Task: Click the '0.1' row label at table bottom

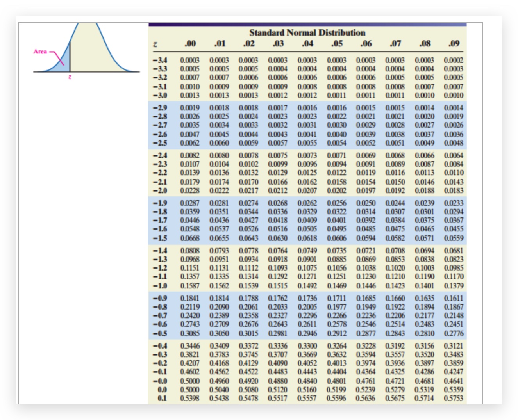Action: click(162, 398)
